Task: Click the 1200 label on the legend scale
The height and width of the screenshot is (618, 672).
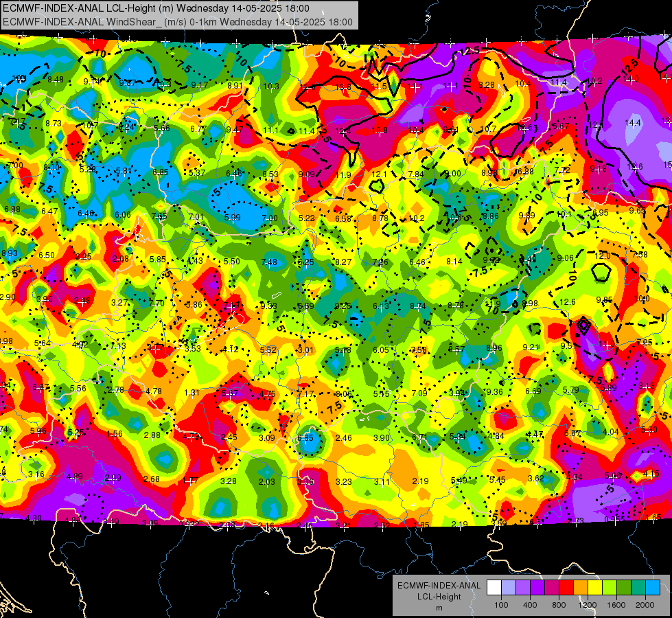Action: 588,605
